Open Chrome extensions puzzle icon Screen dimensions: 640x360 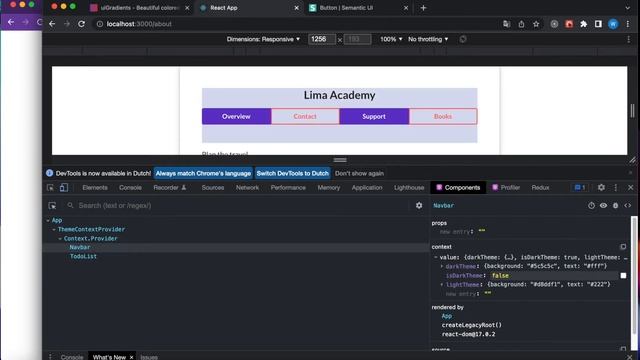pyautogui.click(x=584, y=24)
